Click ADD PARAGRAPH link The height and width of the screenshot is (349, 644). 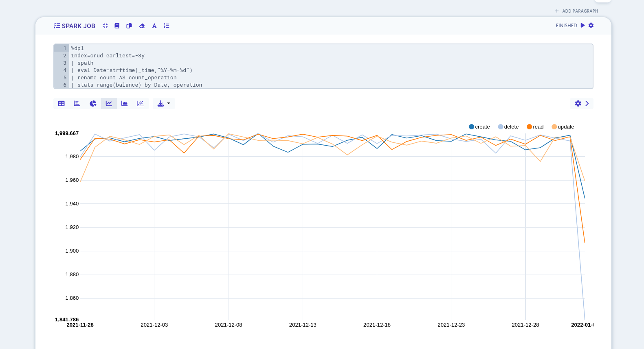(x=576, y=11)
